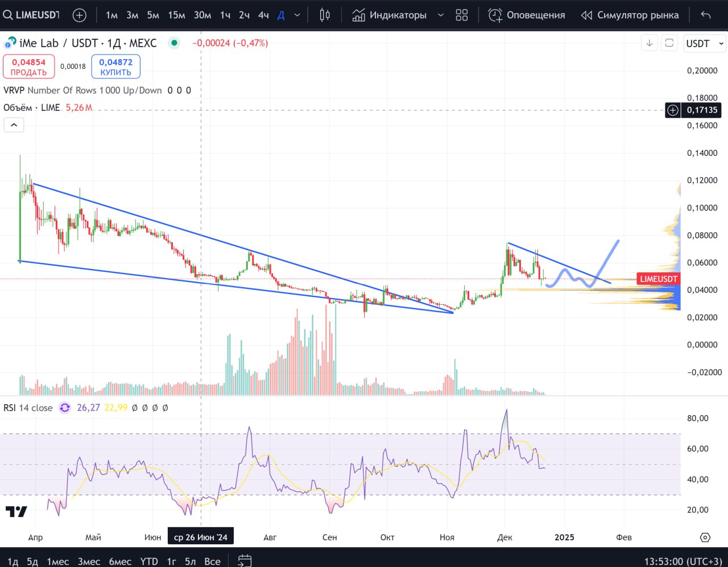Click the 0,04872 КУПИТЬ buy button
This screenshot has width=728, height=567.
coord(116,67)
